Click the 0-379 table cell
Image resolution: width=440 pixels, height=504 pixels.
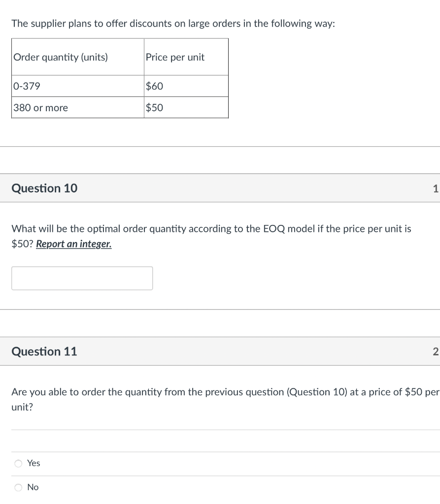(x=27, y=86)
